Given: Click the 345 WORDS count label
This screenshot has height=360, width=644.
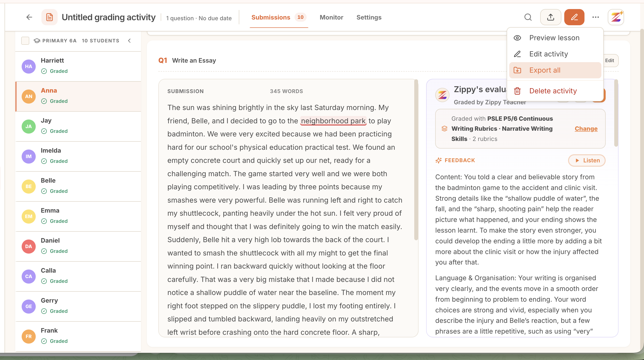Looking at the screenshot, I should 286,91.
